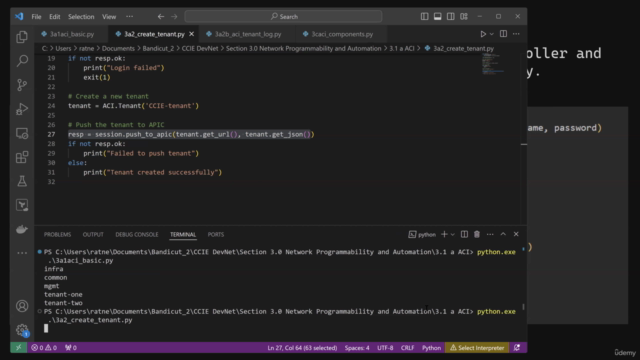
Task: Open hidden menu items via title bar ellipsis
Action: [129, 17]
